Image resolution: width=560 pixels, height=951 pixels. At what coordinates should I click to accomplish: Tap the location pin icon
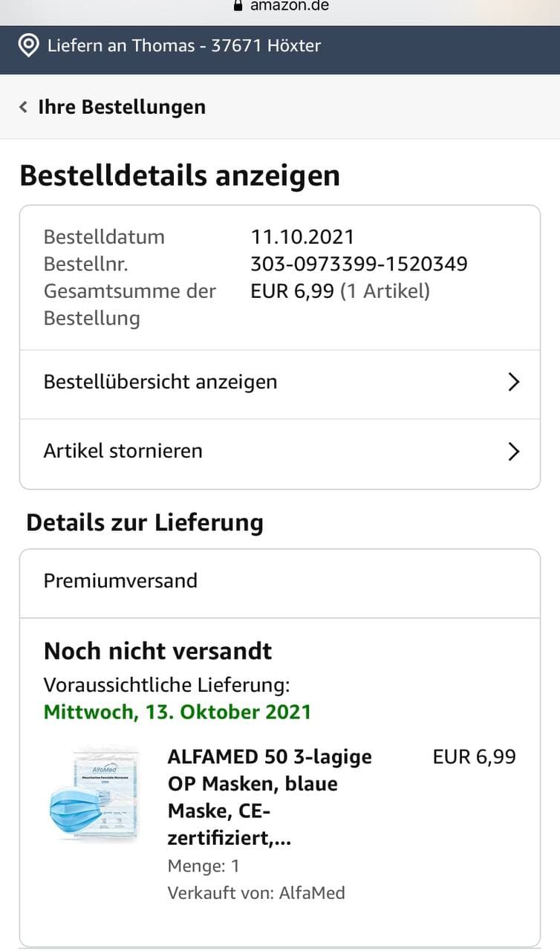(28, 46)
